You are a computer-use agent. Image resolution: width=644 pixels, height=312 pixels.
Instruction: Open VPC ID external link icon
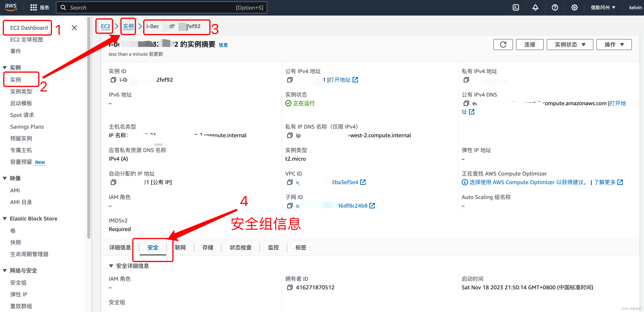(363, 182)
